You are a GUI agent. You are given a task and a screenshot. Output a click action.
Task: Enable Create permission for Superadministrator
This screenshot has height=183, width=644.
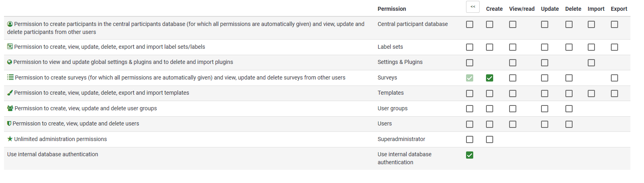coord(490,139)
